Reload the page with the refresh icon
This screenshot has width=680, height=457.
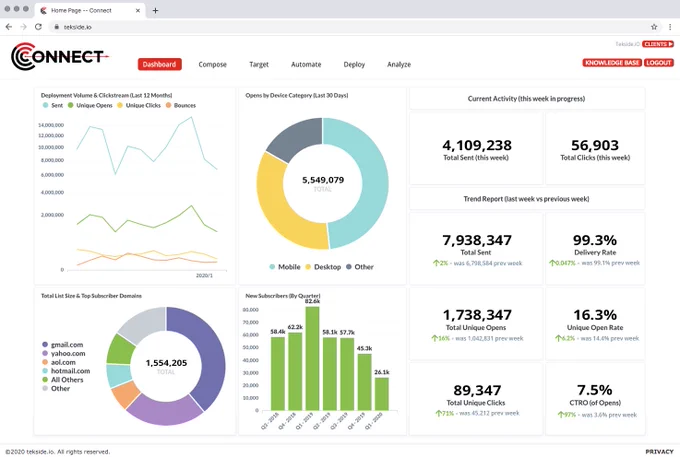(x=38, y=27)
